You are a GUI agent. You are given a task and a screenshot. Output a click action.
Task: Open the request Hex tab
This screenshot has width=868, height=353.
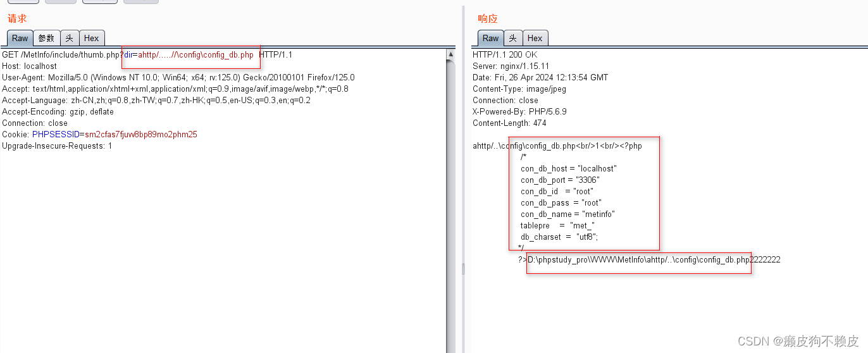[x=92, y=38]
